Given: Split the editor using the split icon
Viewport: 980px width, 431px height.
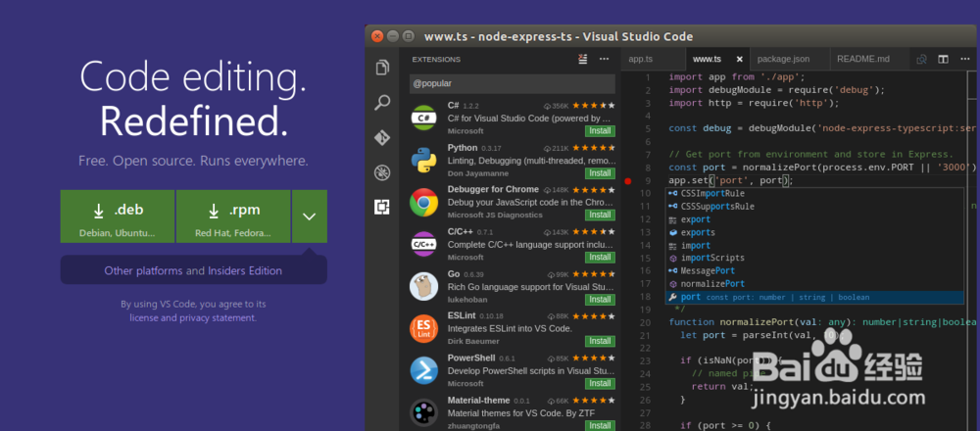Looking at the screenshot, I should tap(943, 60).
